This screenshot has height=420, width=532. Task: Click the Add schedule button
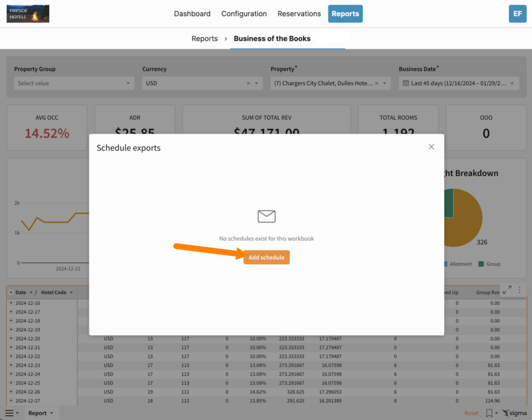[267, 257]
